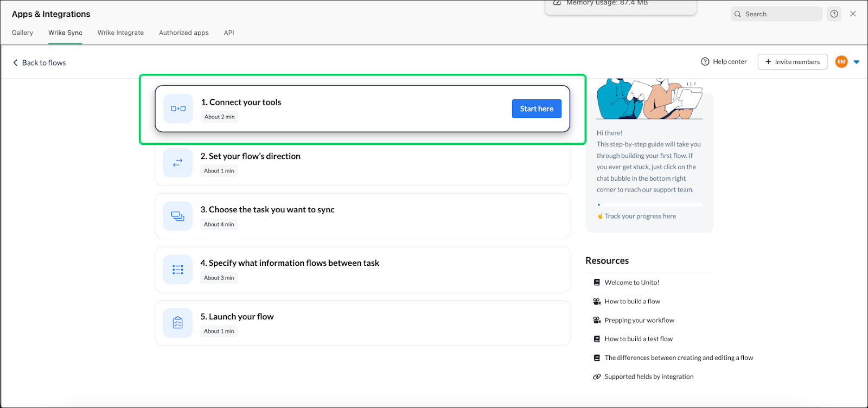Viewport: 868px width, 408px height.
Task: Expand the Launch your flow step
Action: pyautogui.click(x=362, y=323)
